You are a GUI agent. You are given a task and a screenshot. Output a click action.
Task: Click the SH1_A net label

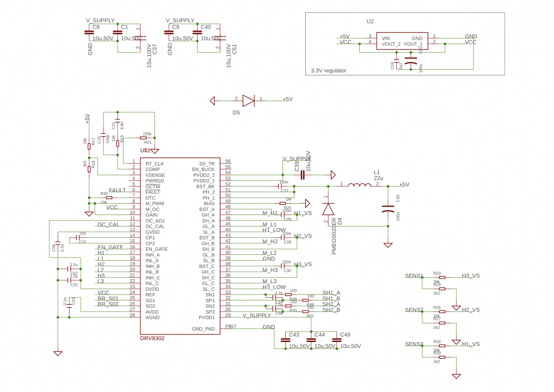tap(331, 293)
